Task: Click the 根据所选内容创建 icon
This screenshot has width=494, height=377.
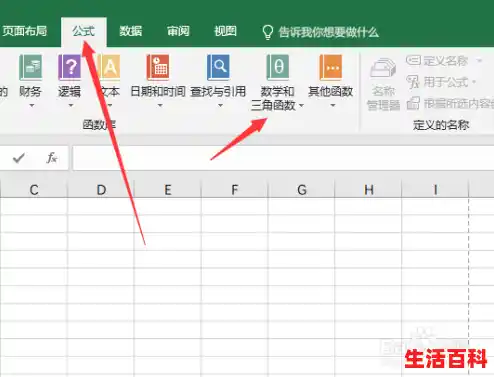Action: [x=413, y=103]
